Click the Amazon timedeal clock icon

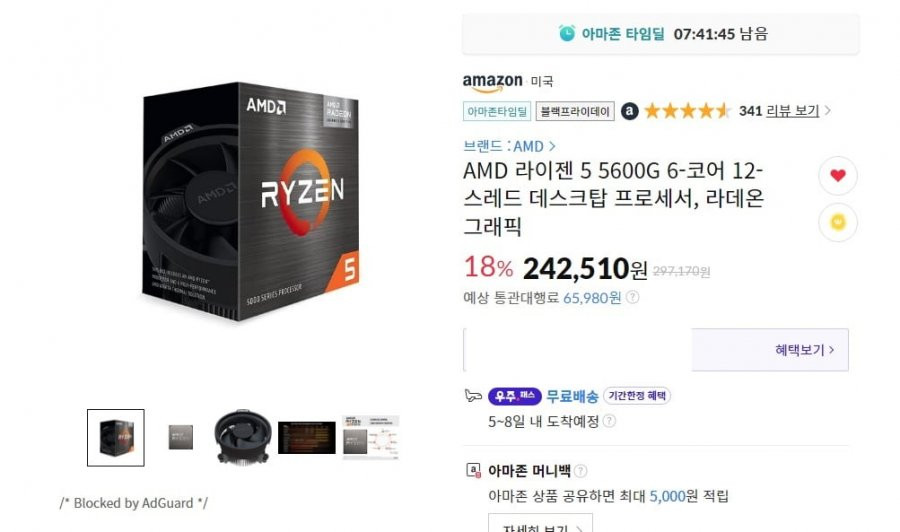coord(567,33)
